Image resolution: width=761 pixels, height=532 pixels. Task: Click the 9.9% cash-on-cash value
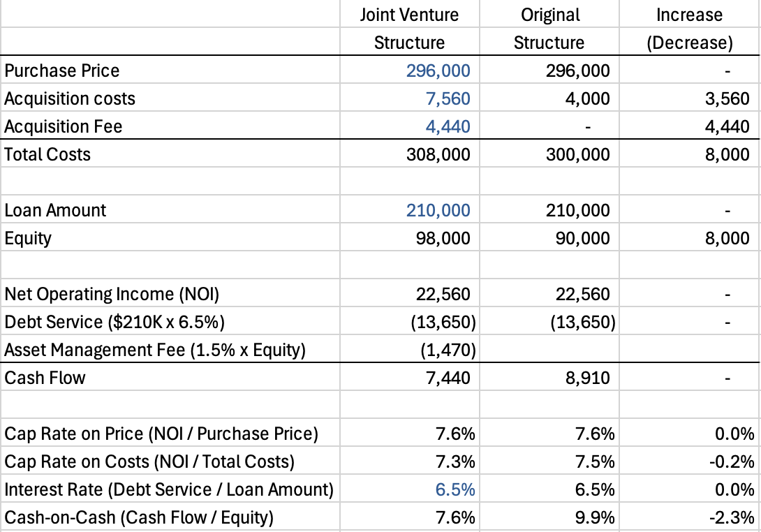tap(595, 517)
